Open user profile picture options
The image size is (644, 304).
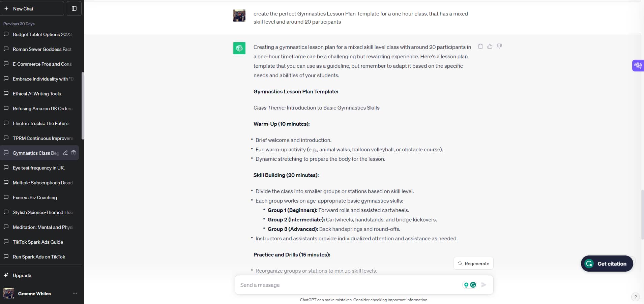239,16
